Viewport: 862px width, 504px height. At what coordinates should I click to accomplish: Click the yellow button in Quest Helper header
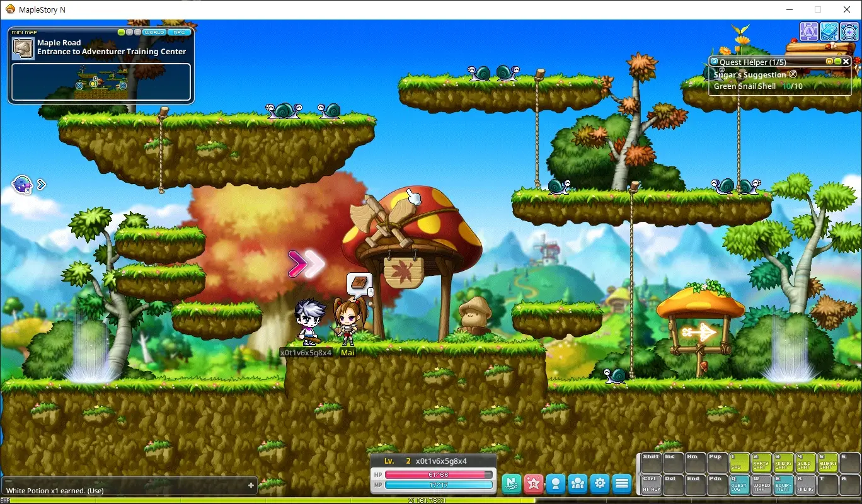point(829,62)
